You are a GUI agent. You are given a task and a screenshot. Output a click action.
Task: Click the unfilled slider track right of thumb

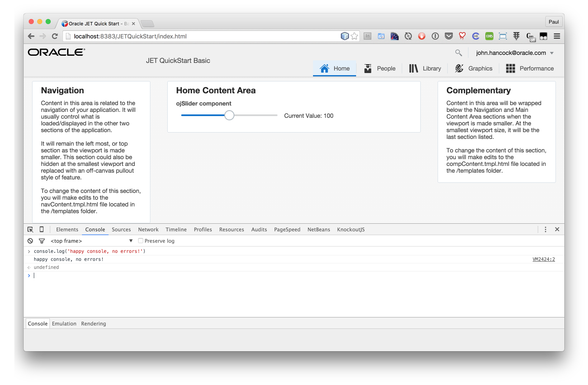tap(256, 115)
